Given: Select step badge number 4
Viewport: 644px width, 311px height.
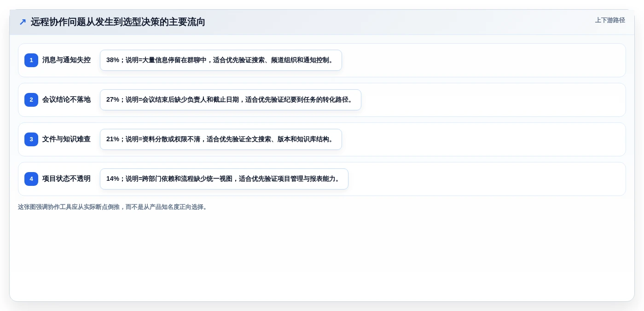Looking at the screenshot, I should 31,179.
